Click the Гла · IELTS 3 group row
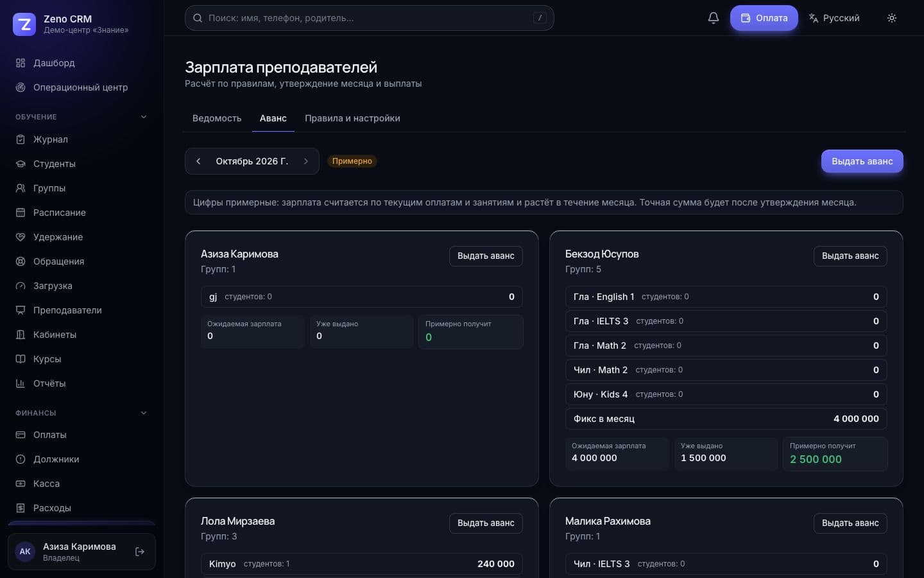Viewport: 924px width, 578px height. (x=726, y=321)
